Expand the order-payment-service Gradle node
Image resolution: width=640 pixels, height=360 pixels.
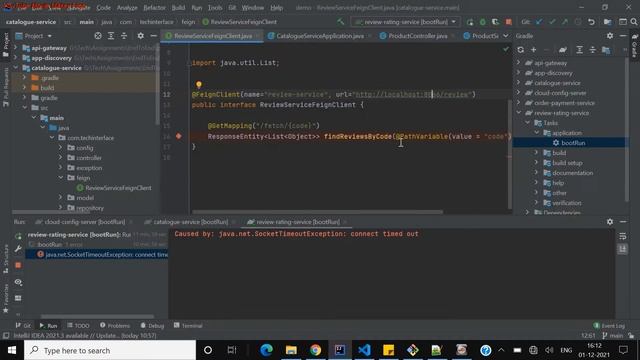tap(518, 103)
